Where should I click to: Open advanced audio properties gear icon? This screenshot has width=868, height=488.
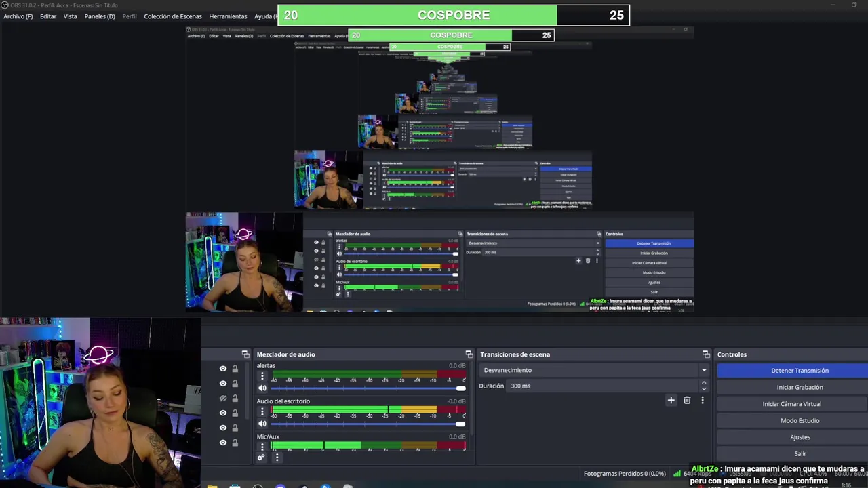pos(261,457)
